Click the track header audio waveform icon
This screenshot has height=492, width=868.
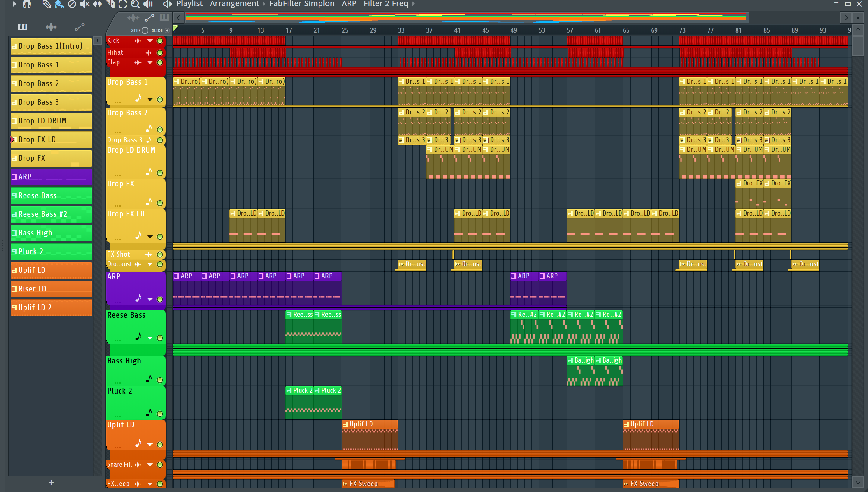click(133, 17)
